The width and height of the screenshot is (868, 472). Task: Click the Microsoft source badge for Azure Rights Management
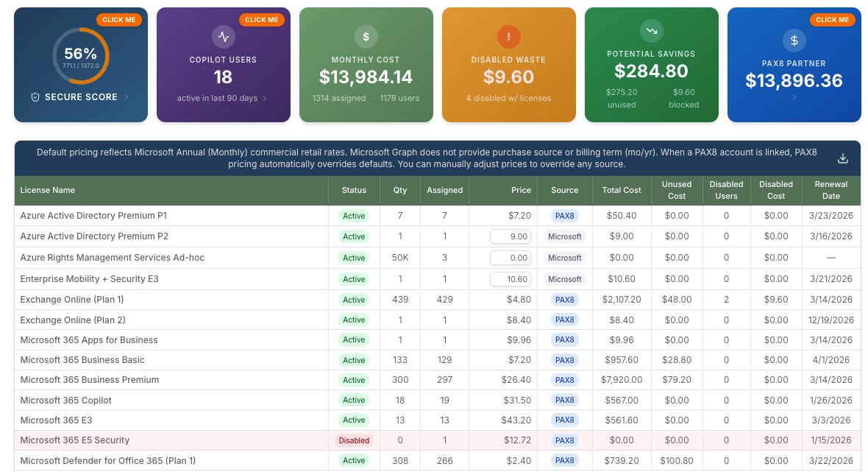point(565,258)
